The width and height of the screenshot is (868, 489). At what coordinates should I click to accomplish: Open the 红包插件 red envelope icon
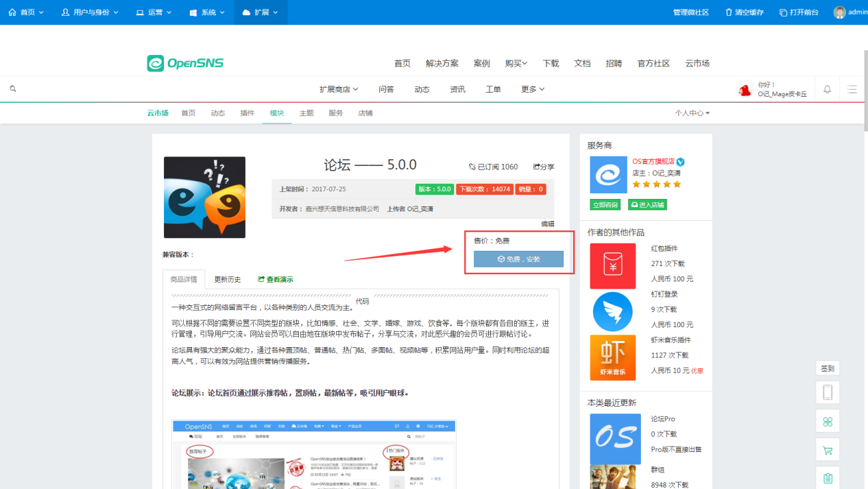click(612, 265)
